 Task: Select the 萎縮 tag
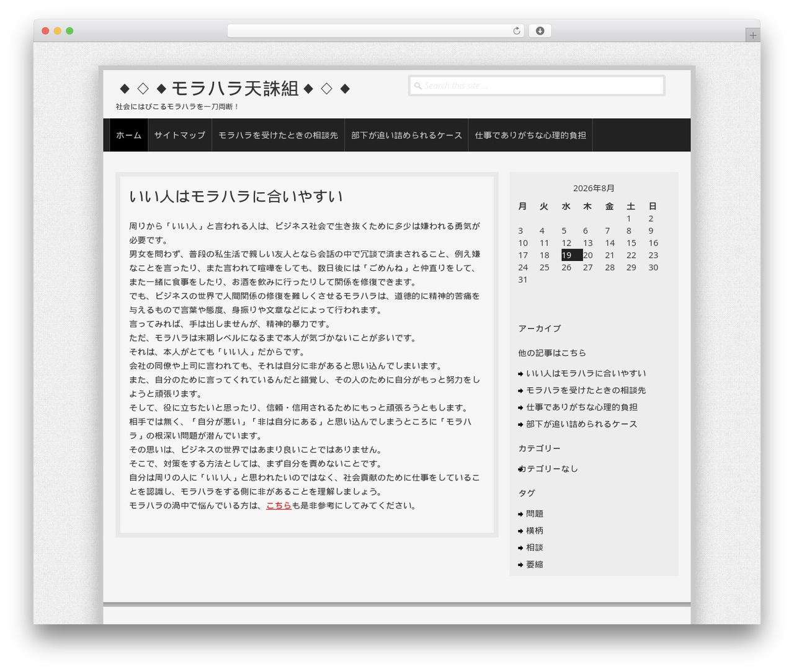coord(535,564)
